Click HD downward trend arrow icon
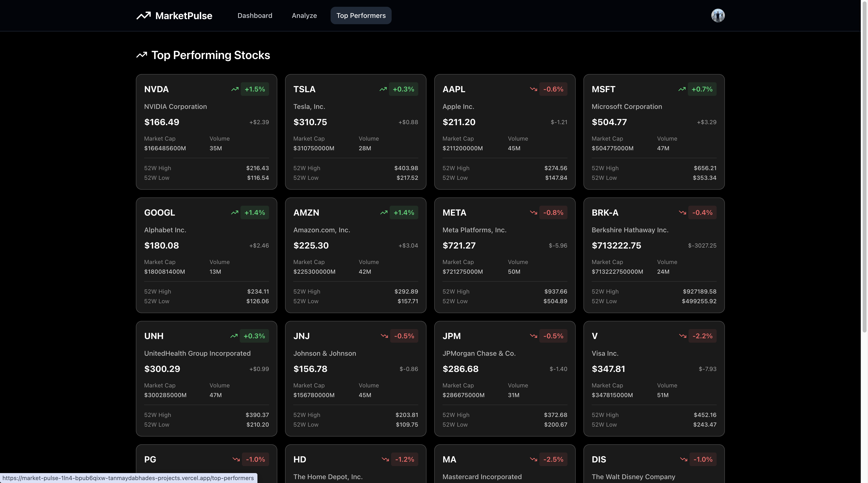 (385, 460)
